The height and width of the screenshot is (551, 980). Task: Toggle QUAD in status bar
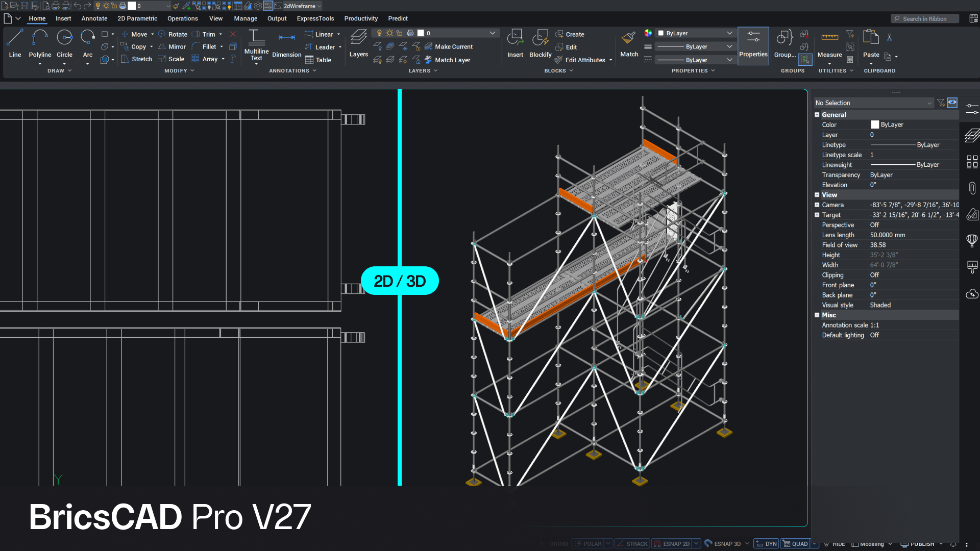(x=796, y=544)
